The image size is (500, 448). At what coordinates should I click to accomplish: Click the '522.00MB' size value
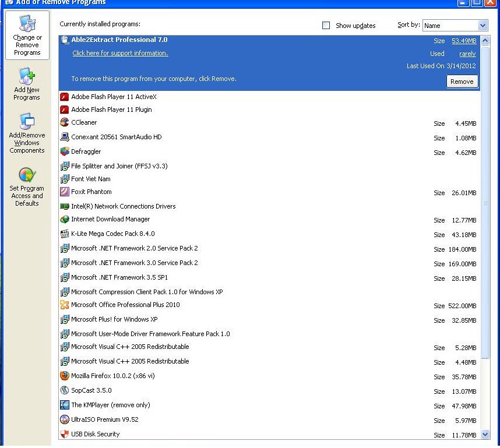pos(462,306)
